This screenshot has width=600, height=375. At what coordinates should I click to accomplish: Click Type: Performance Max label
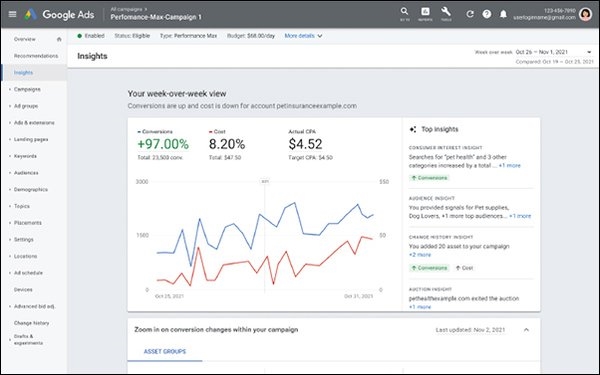click(188, 36)
